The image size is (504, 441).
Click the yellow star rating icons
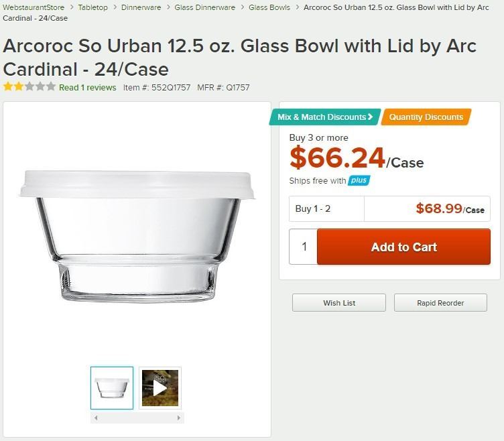[29, 86]
